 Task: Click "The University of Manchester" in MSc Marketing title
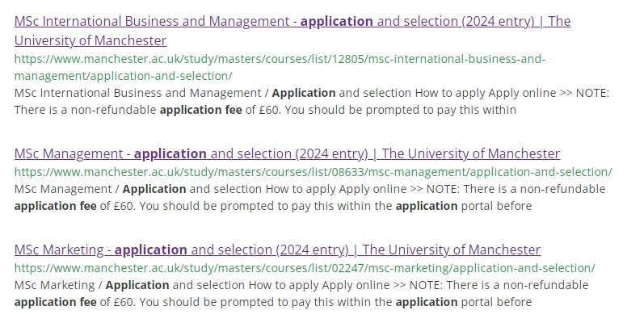tap(452, 250)
